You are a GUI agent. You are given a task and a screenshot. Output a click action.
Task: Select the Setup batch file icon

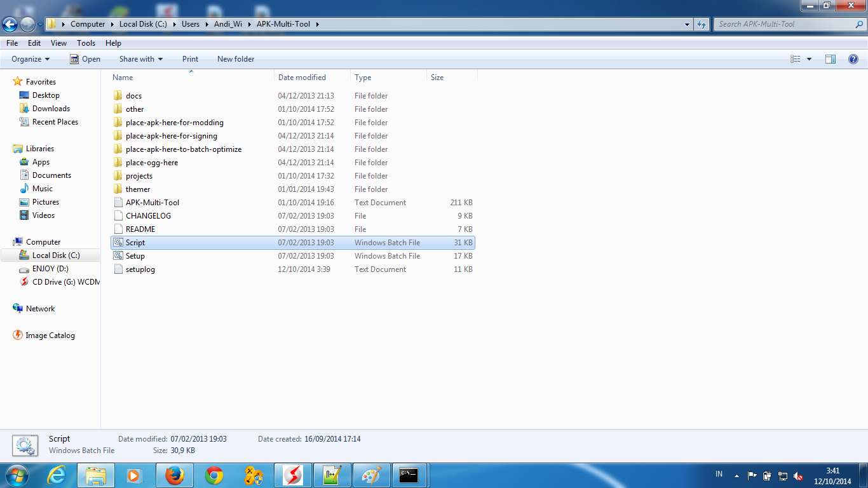point(118,255)
